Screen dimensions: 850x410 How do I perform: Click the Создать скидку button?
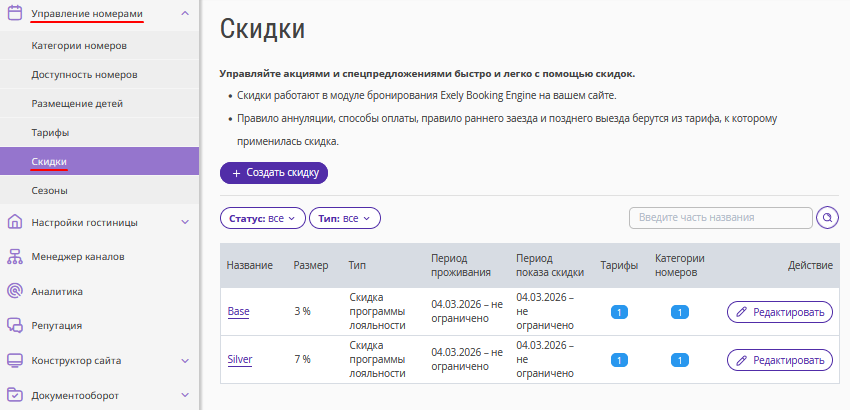274,173
